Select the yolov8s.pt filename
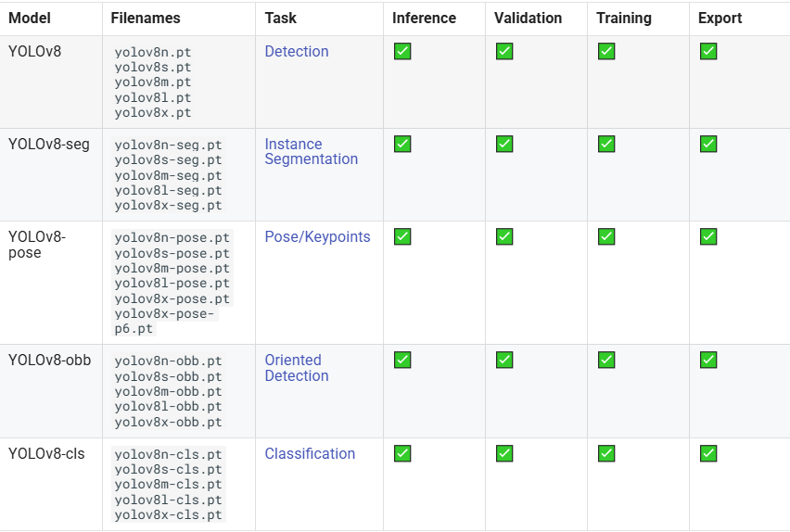The height and width of the screenshot is (532, 790). (153, 67)
